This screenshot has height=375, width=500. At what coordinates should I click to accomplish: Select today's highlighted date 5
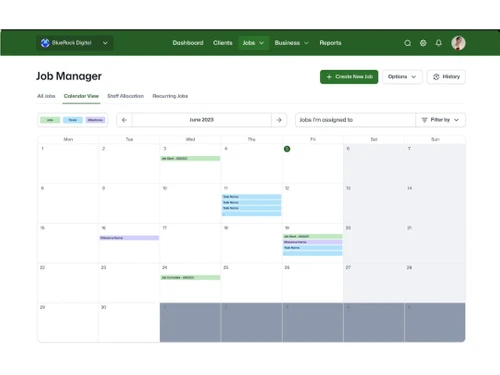click(287, 149)
